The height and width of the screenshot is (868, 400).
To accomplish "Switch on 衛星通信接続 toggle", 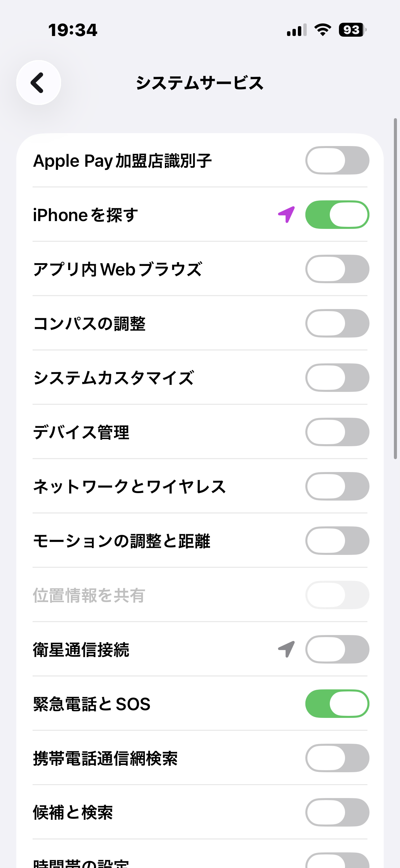I will (337, 649).
